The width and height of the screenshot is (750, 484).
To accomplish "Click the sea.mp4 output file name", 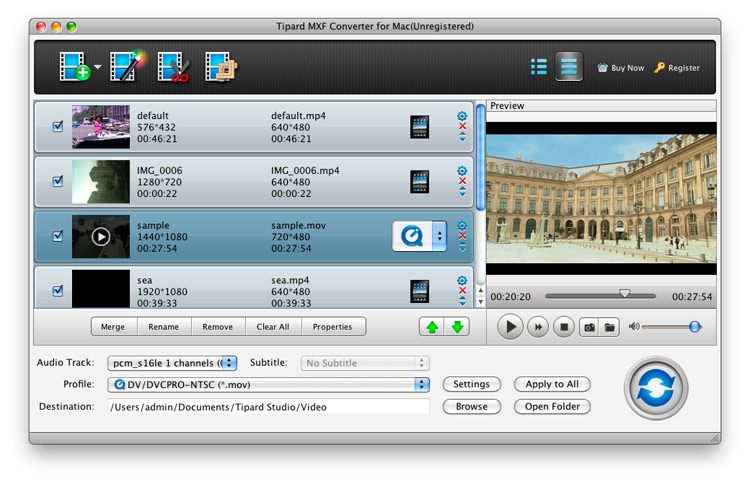I will (x=290, y=280).
